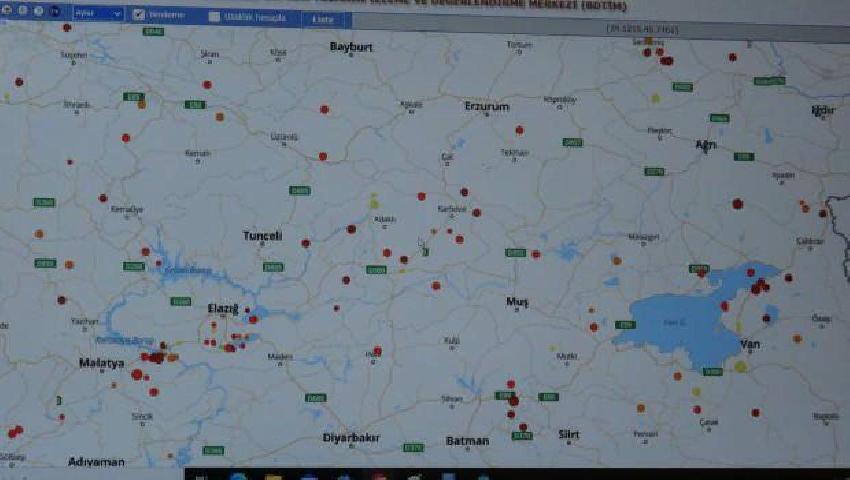Click the leftmost round toolbar icon

pos(10,12)
